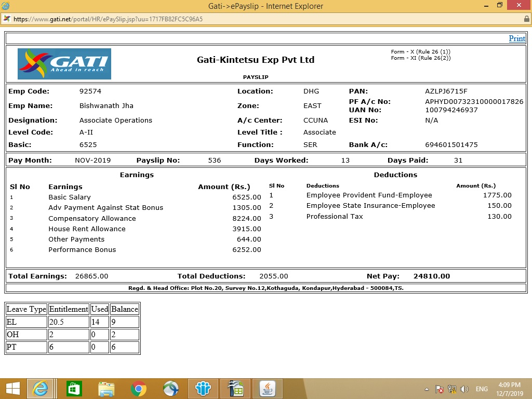The height and width of the screenshot is (399, 532).
Task: Click the UAN number 100794246937
Action: 451,110
